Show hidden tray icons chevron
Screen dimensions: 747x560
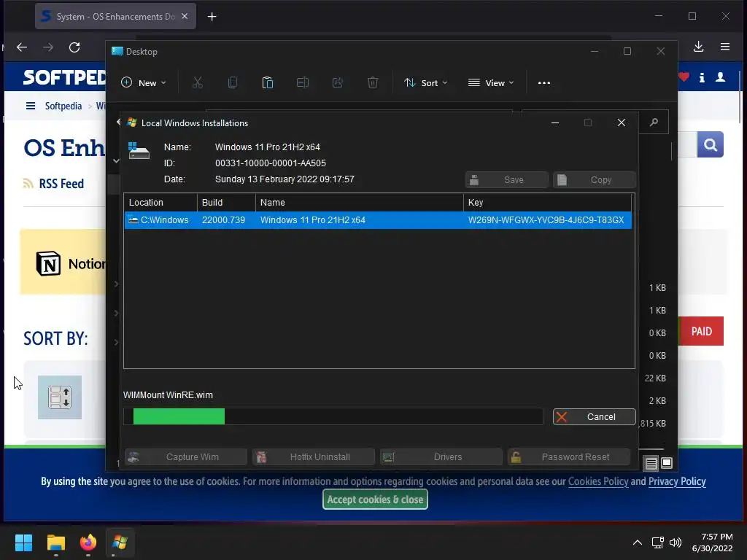tap(638, 542)
